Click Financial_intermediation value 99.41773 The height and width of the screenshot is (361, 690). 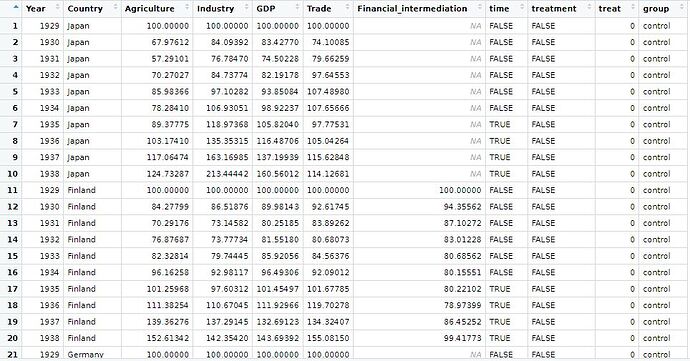pos(462,338)
